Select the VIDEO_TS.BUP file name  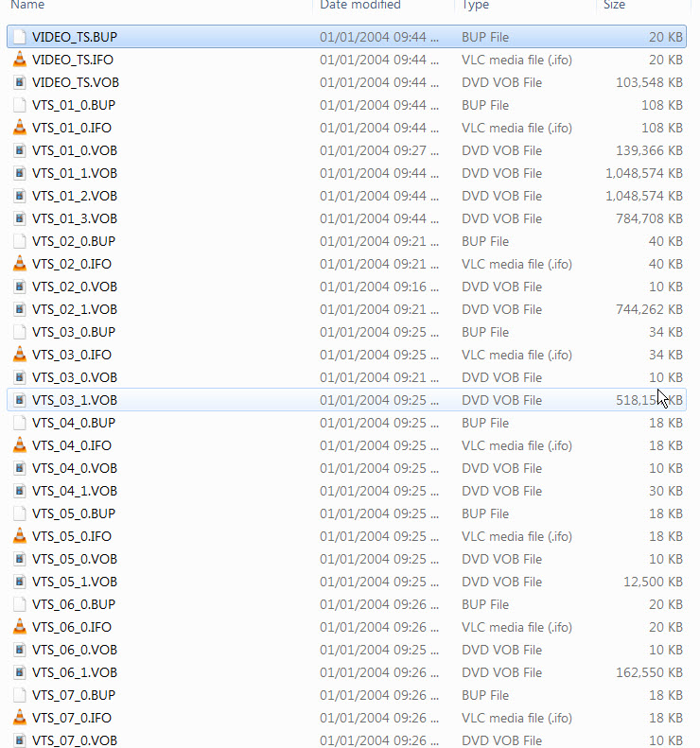75,37
